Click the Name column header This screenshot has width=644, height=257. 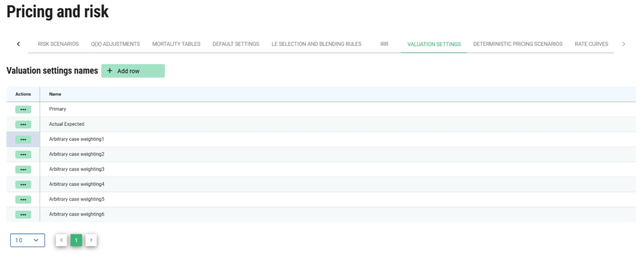point(55,94)
